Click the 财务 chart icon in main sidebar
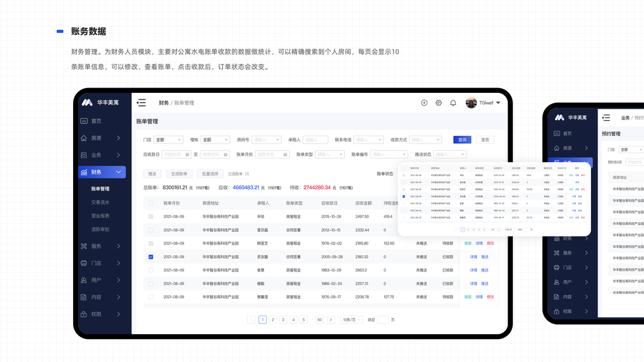Screen dimensions: 644x362 (84, 172)
